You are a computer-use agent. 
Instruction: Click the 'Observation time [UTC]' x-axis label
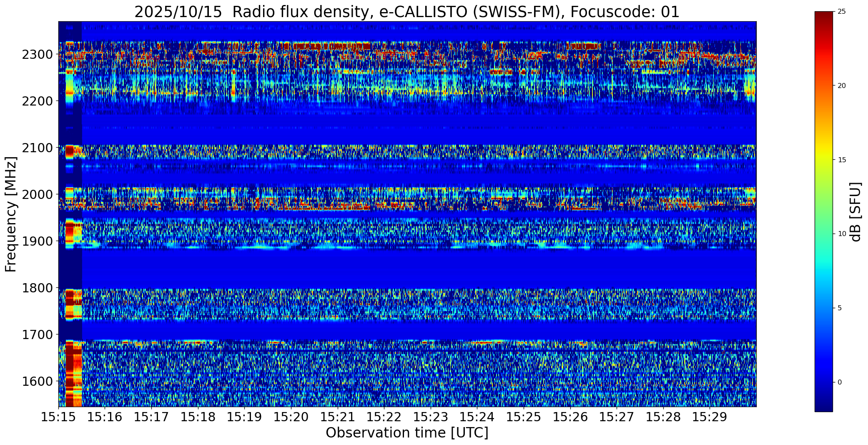pyautogui.click(x=407, y=433)
